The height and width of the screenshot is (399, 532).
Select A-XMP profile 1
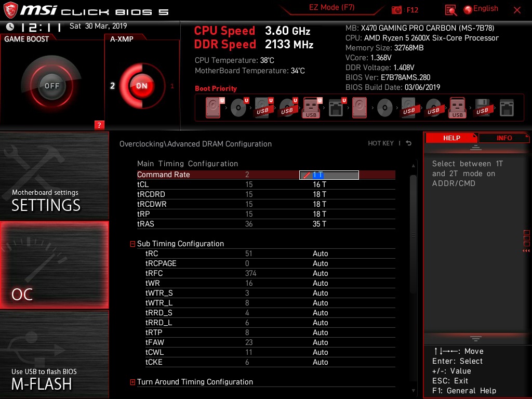(x=172, y=86)
